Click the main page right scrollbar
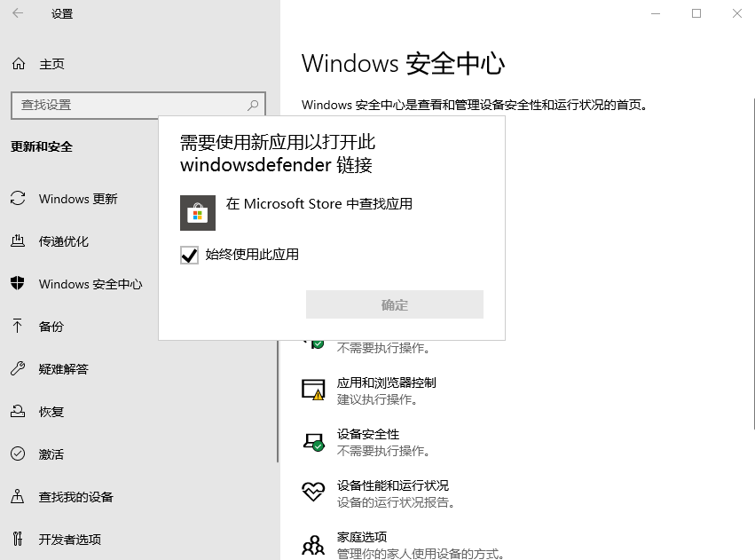 pyautogui.click(x=753, y=264)
